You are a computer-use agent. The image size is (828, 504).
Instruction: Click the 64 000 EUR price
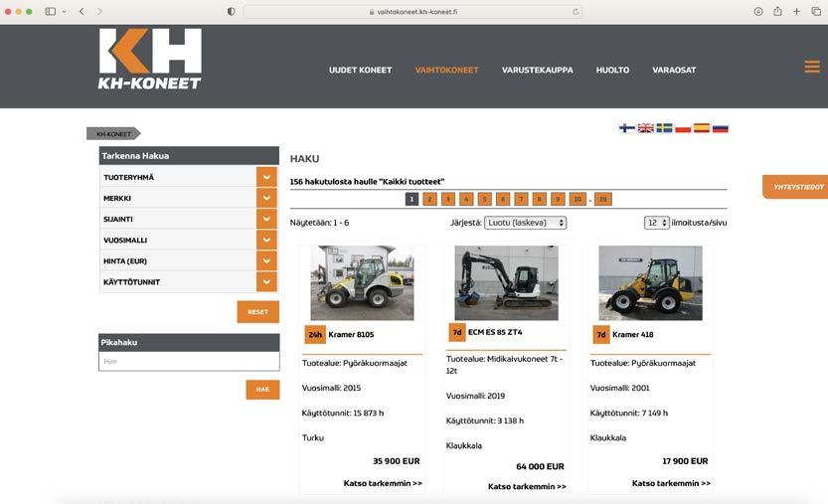(540, 466)
